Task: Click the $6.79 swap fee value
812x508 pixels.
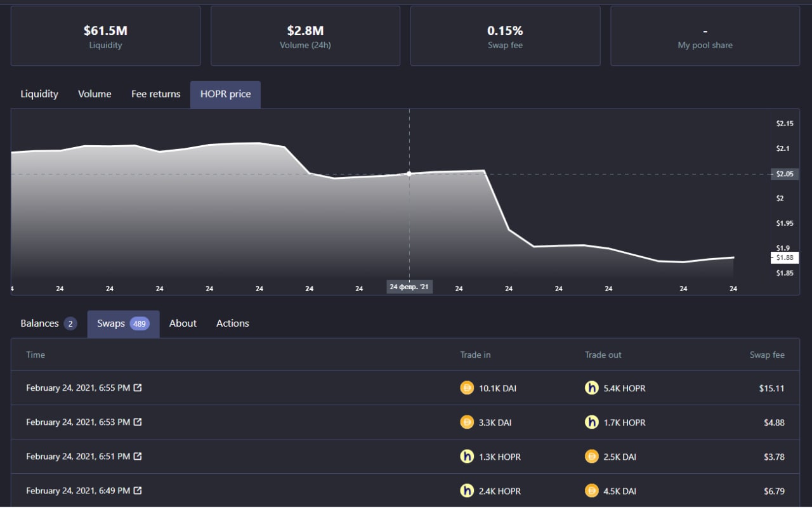Action: pyautogui.click(x=774, y=491)
